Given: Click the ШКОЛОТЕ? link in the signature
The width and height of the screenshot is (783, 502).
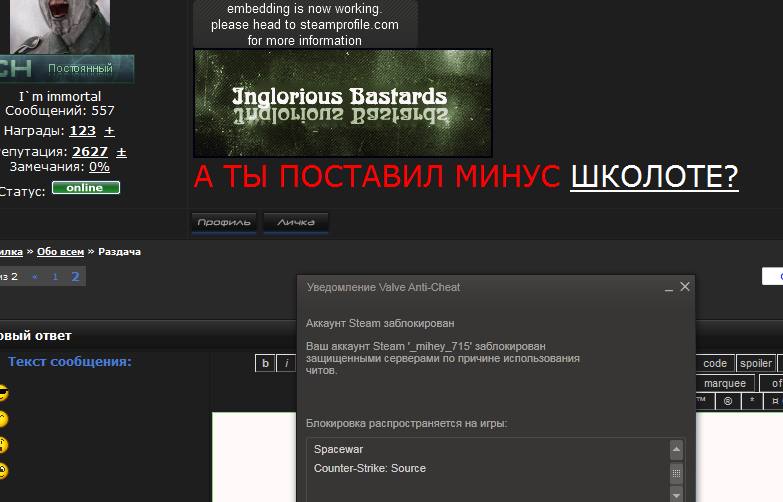Looking at the screenshot, I should pyautogui.click(x=654, y=176).
